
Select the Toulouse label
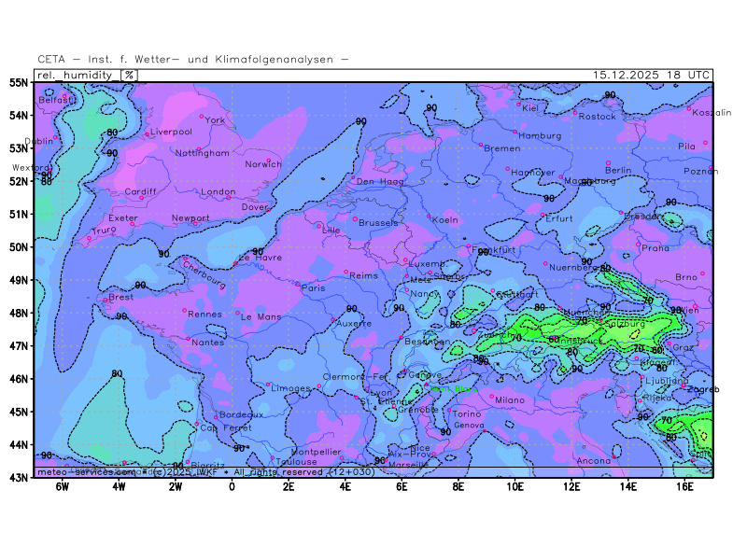[x=296, y=461]
